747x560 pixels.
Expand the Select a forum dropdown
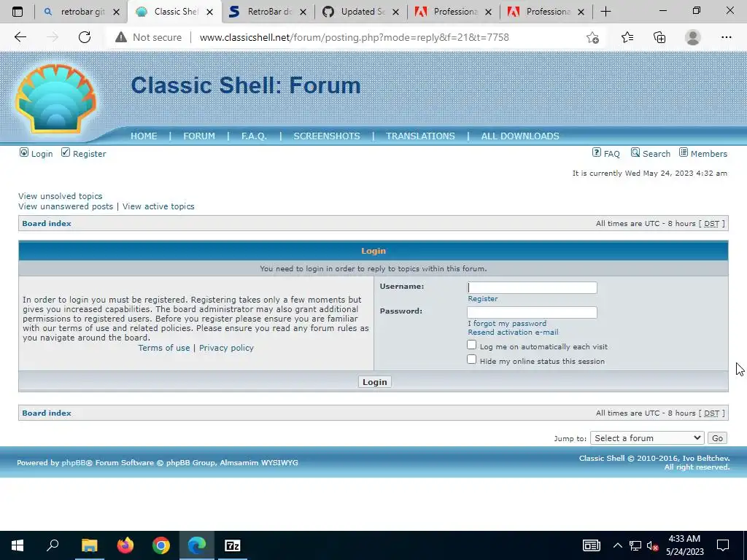pos(647,438)
